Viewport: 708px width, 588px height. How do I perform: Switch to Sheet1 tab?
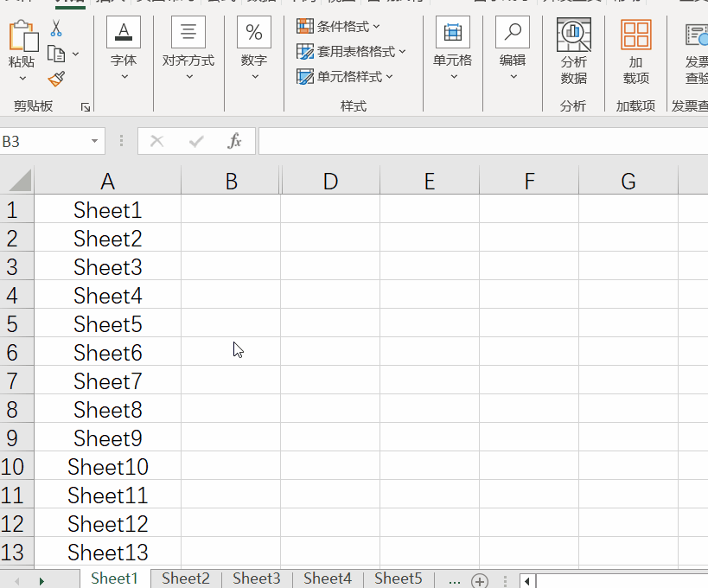tap(114, 578)
